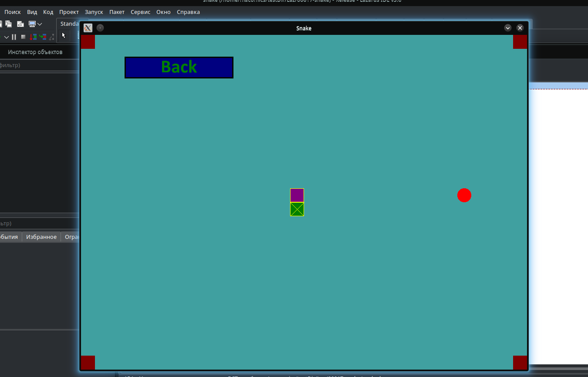Open the Сервис menu

(x=140, y=12)
